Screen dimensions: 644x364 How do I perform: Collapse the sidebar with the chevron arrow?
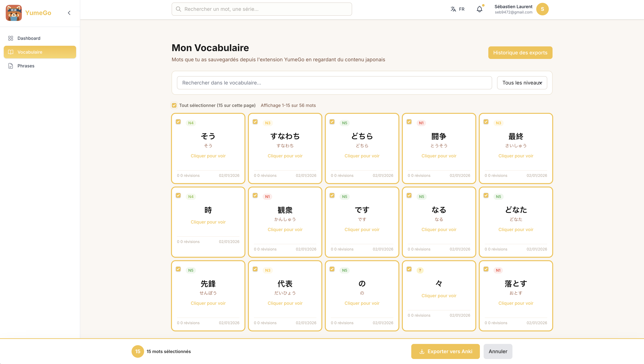coord(69,13)
